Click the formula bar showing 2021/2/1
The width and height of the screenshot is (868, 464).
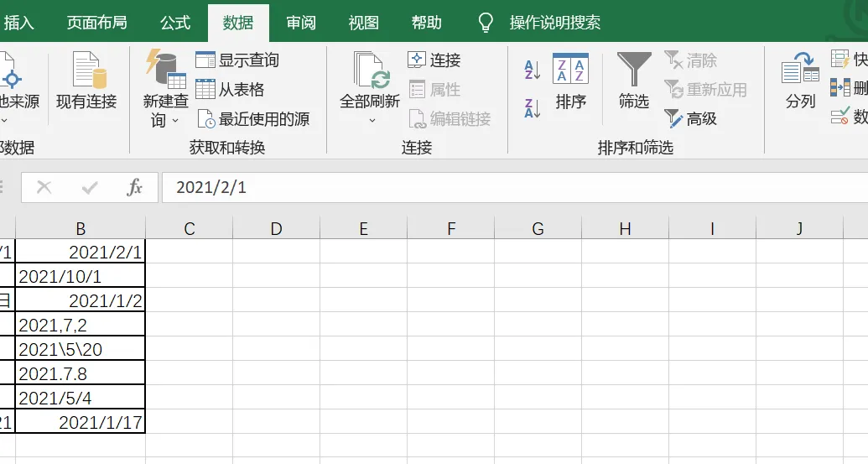pyautogui.click(x=515, y=187)
